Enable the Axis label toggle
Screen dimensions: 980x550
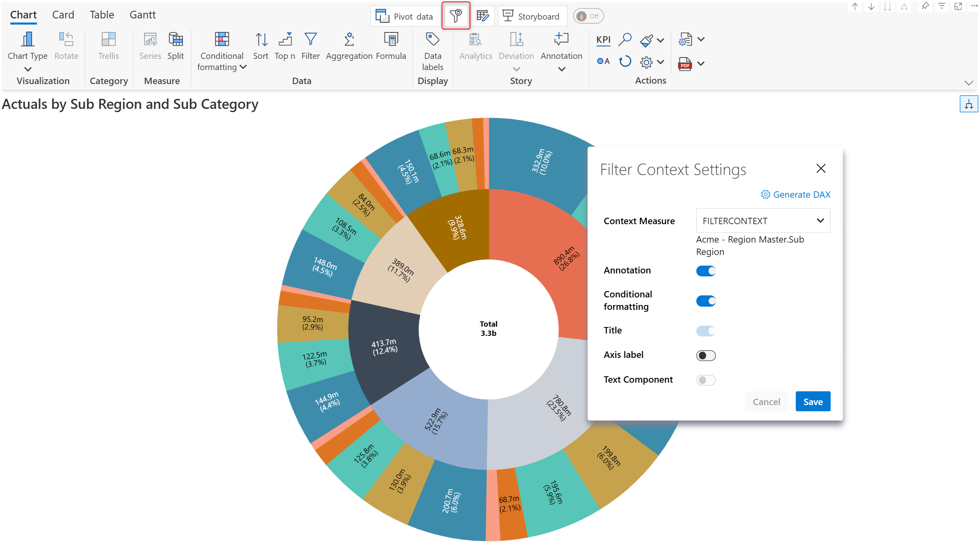click(705, 355)
